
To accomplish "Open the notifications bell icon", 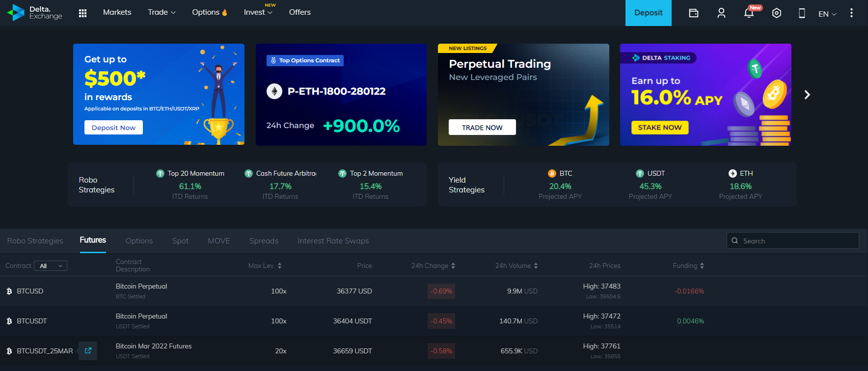I will (749, 13).
